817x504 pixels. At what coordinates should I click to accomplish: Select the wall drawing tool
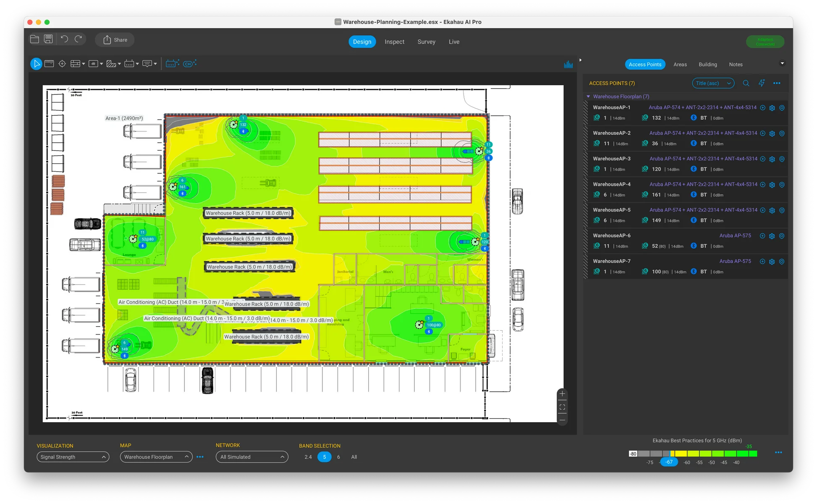click(76, 64)
